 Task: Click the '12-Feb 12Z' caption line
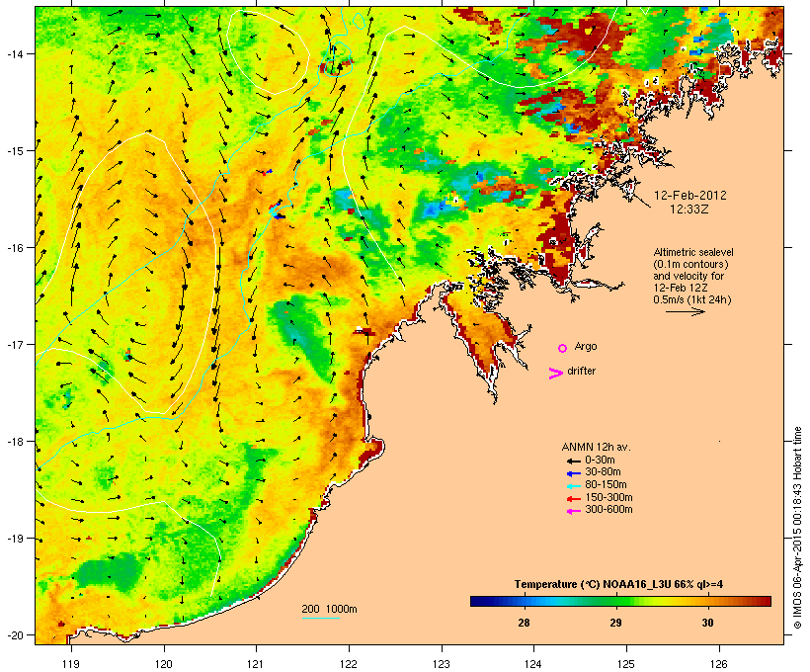pos(681,288)
